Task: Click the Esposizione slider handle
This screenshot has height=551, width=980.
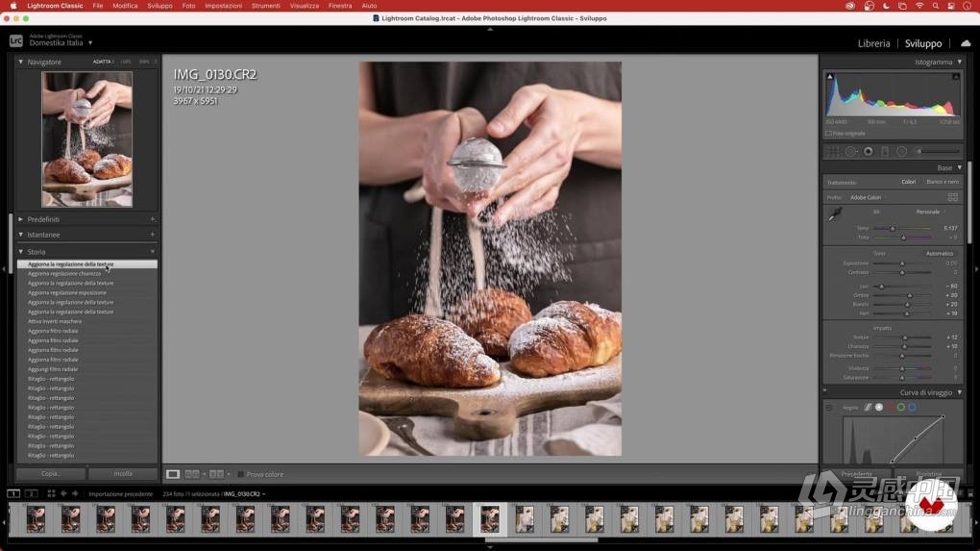Action: [x=901, y=263]
